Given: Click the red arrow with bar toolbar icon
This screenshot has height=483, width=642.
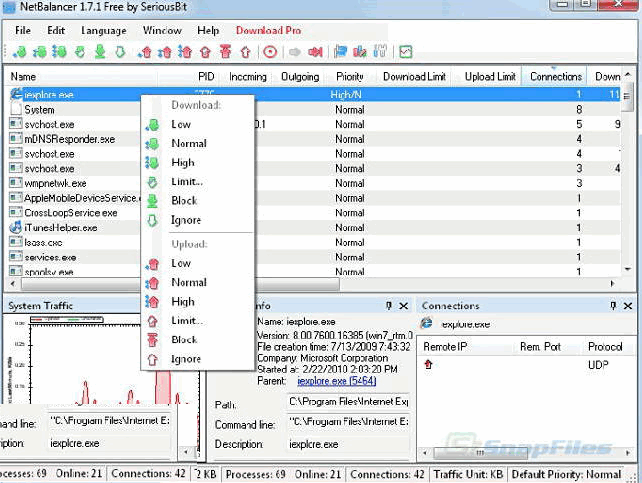Looking at the screenshot, I should (x=315, y=52).
